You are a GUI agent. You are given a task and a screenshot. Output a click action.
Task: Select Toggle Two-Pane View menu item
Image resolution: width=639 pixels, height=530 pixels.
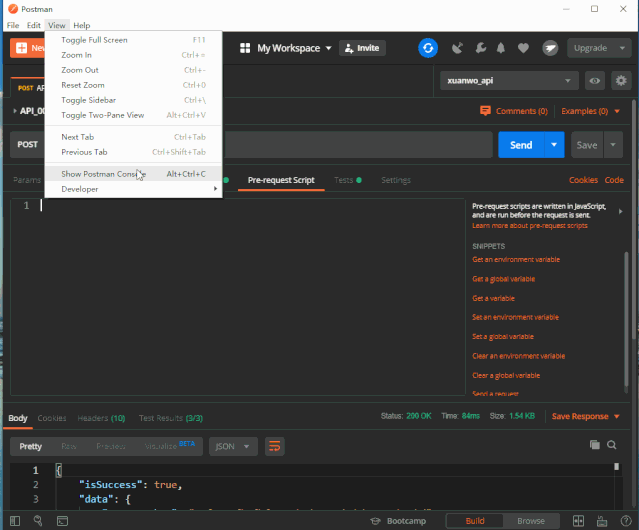(133, 115)
